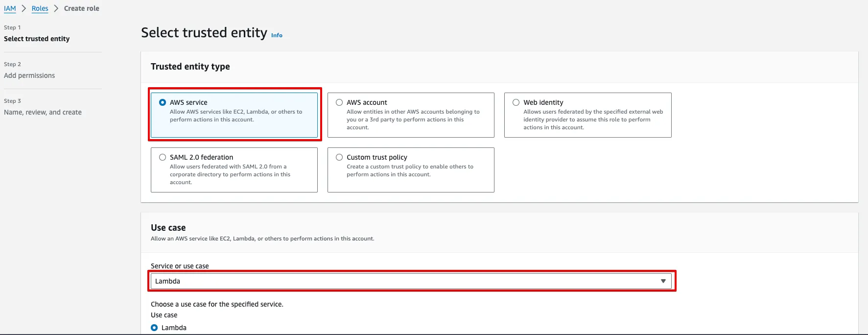Click the Create role breadcrumb text
The height and width of the screenshot is (335, 868).
(x=82, y=8)
